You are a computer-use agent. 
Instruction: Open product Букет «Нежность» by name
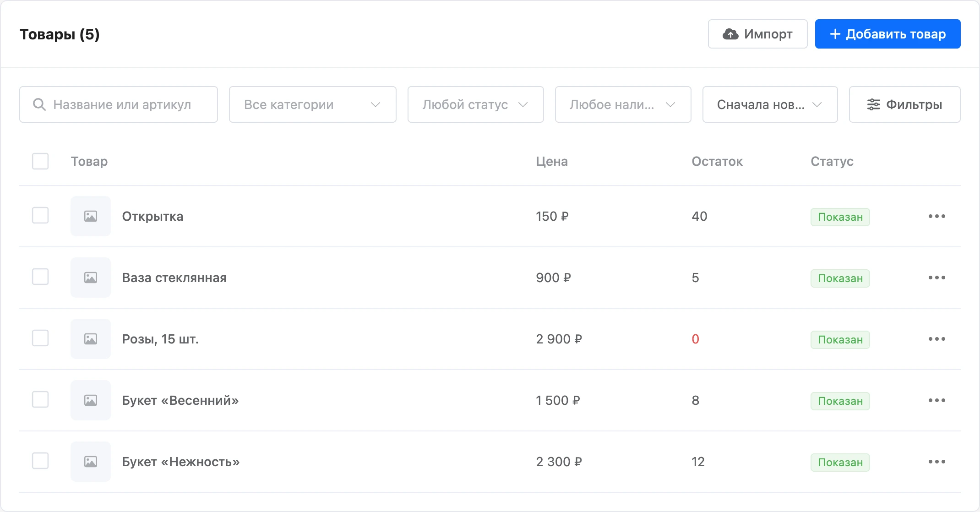pos(181,462)
